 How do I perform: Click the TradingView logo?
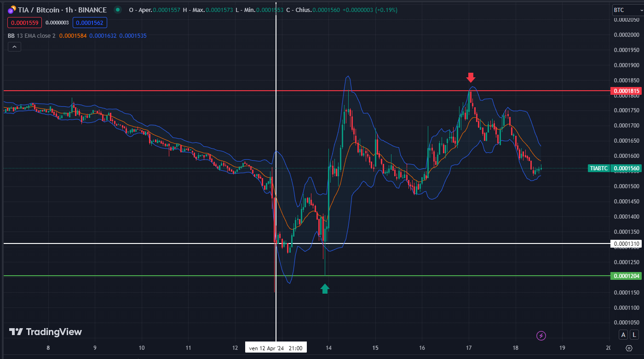(46, 332)
